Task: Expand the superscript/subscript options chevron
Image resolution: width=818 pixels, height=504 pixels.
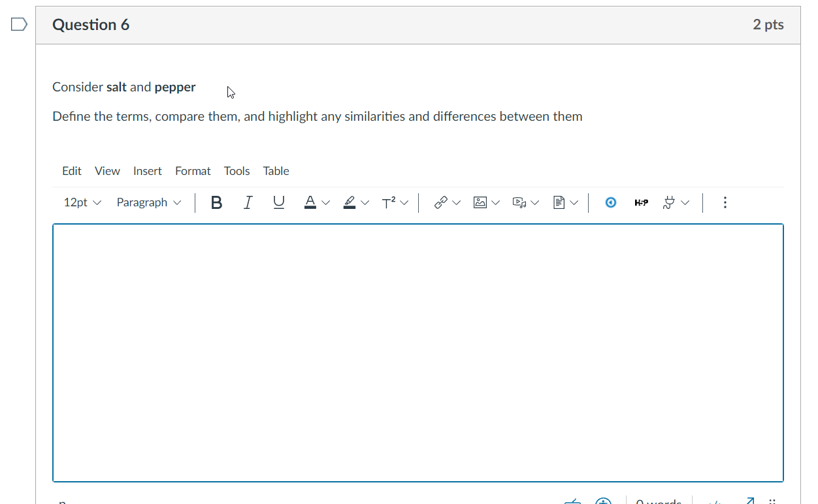Action: point(404,203)
